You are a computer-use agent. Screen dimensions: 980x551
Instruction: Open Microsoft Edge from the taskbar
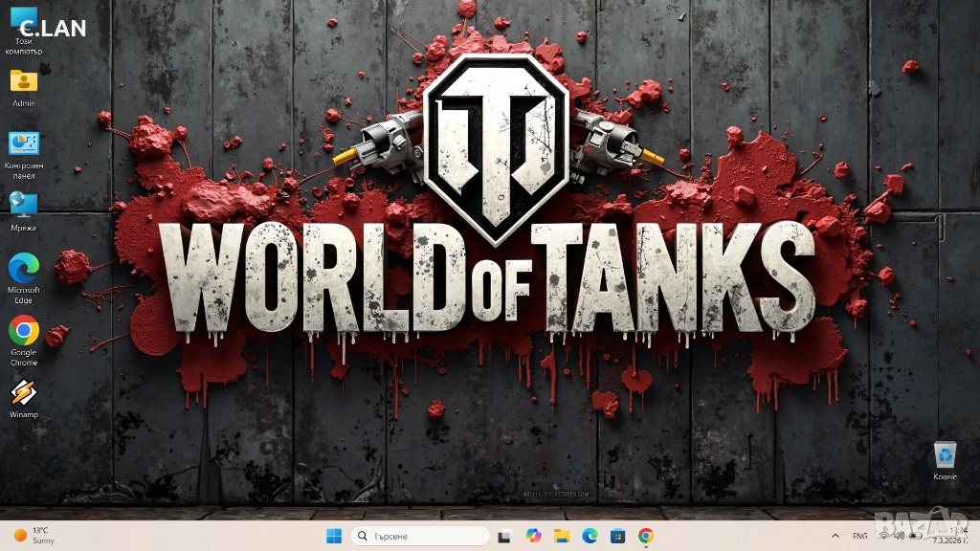pos(590,536)
